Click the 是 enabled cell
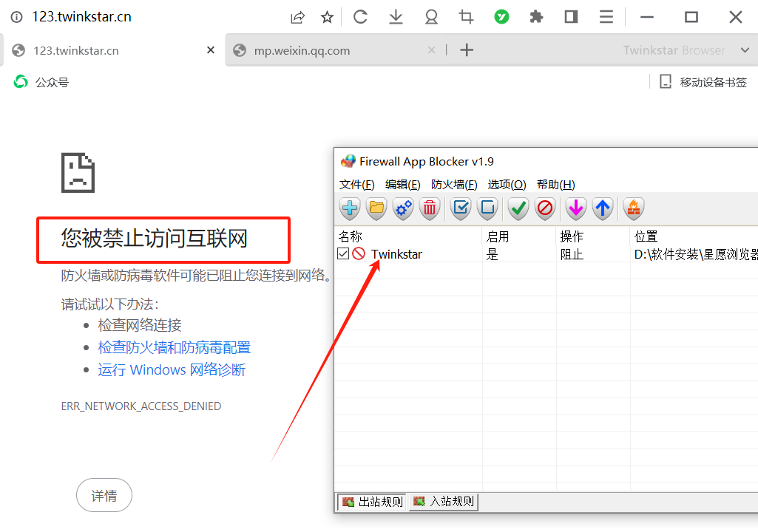 point(492,254)
